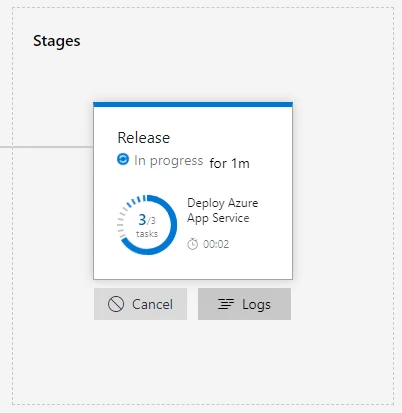Click the word tasks inside progress ring
The height and width of the screenshot is (413, 402).
pyautogui.click(x=147, y=234)
